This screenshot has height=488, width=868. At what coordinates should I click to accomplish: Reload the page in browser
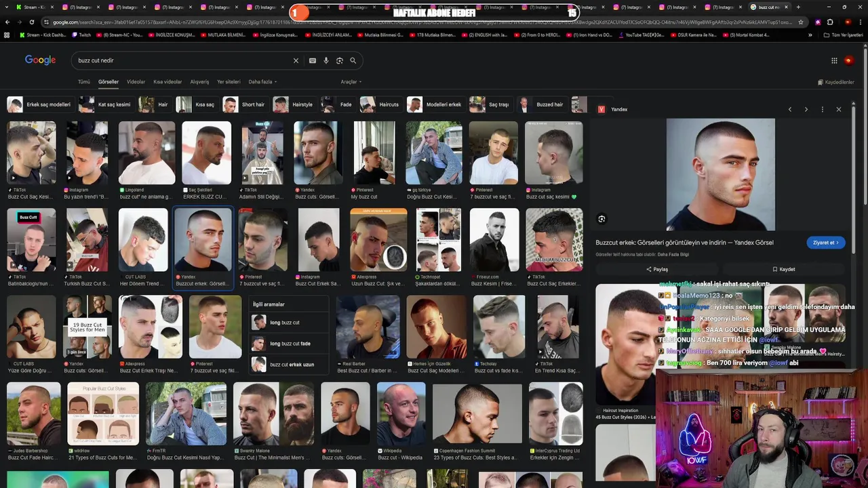(x=31, y=22)
